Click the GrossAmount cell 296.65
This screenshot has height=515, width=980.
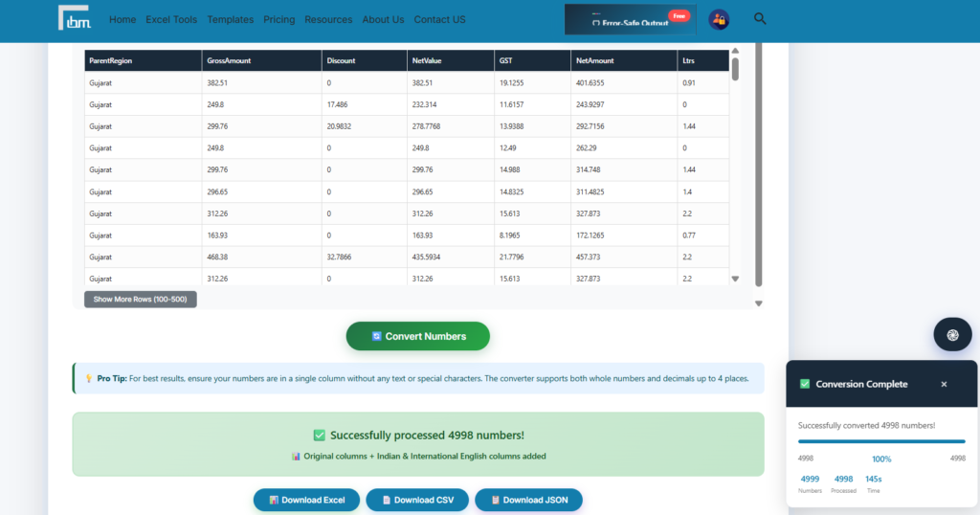262,191
